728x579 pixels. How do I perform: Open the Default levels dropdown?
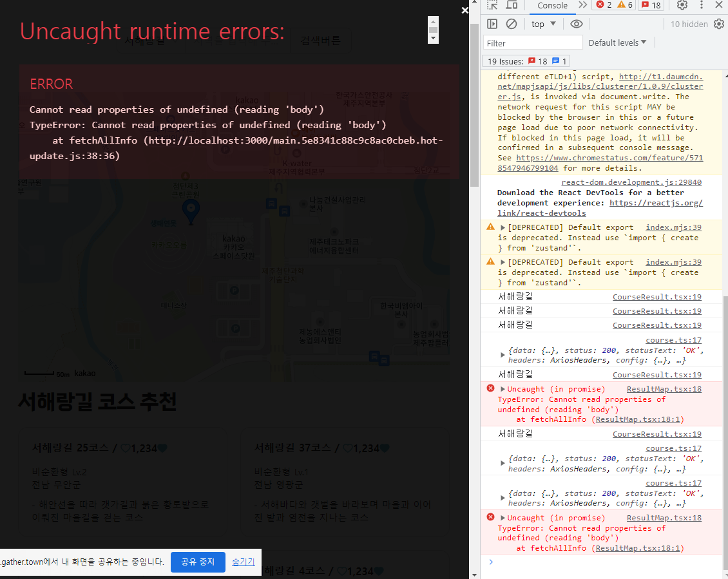tap(617, 43)
